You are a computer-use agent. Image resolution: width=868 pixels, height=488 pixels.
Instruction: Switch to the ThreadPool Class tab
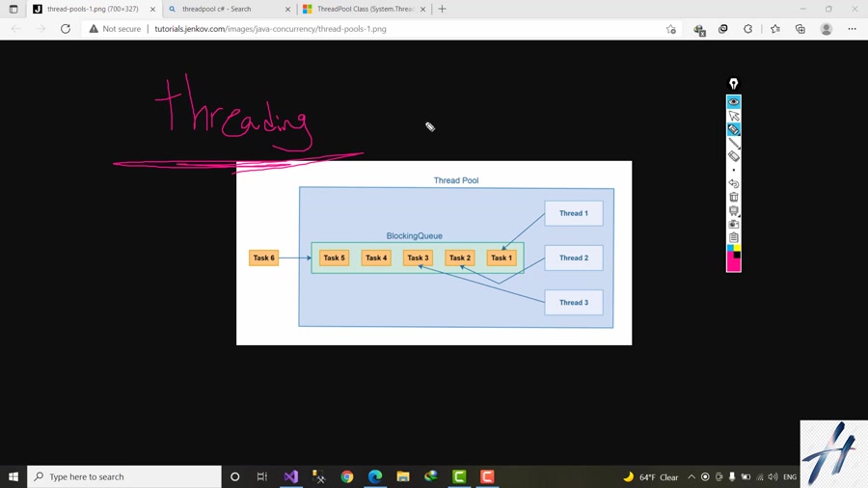tap(364, 9)
